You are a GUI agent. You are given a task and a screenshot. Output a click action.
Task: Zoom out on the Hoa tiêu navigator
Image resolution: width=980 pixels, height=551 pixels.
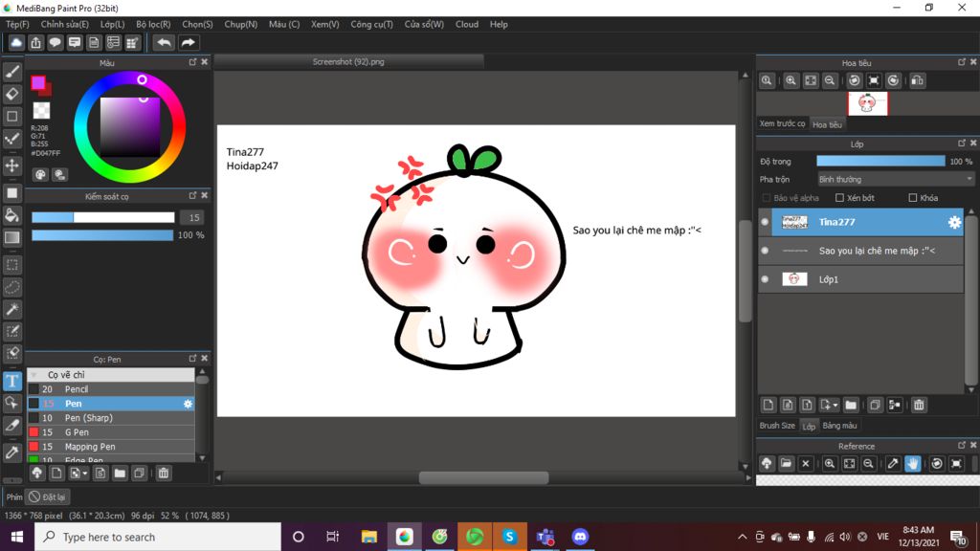pos(830,80)
